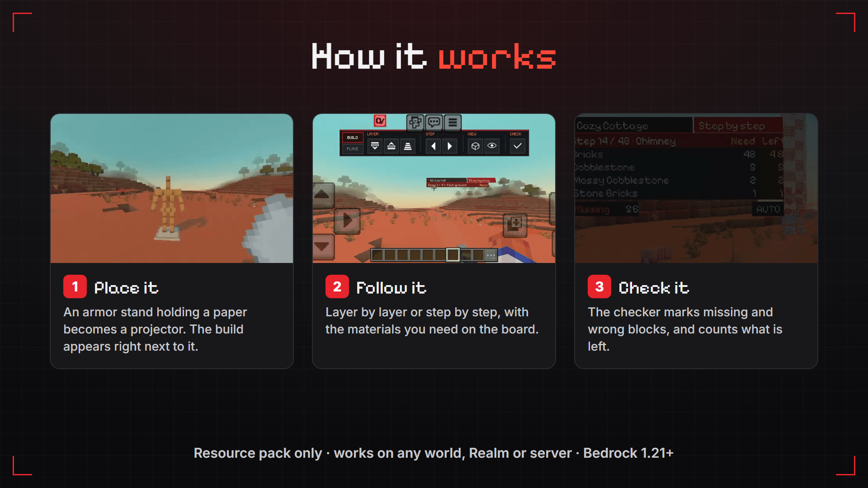The height and width of the screenshot is (488, 868).
Task: Open the hotbar three-dots inventory button
Action: click(491, 255)
